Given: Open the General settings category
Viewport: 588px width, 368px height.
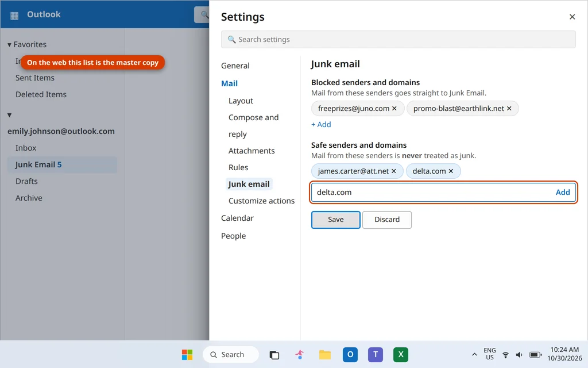Looking at the screenshot, I should [x=235, y=66].
